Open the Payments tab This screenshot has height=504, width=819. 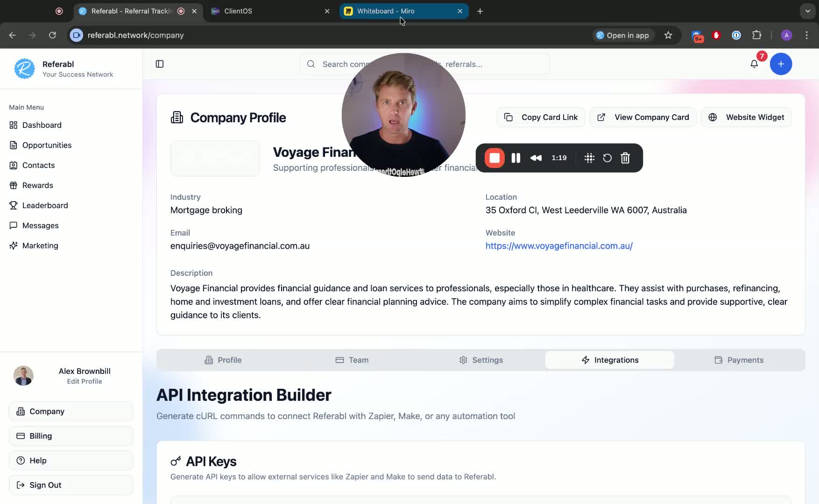click(x=739, y=360)
